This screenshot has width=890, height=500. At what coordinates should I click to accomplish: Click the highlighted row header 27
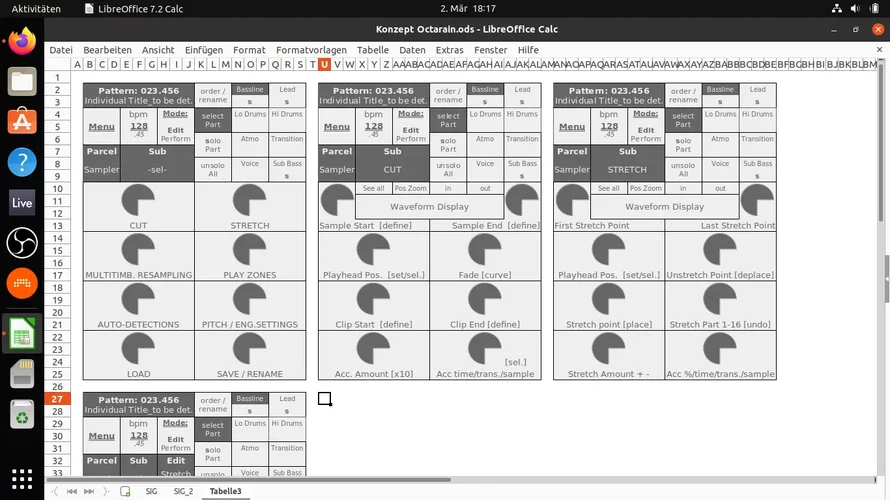(57, 399)
